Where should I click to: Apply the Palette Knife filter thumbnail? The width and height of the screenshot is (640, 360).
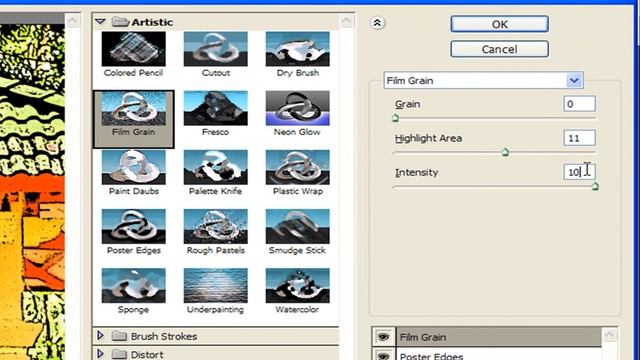pyautogui.click(x=216, y=167)
